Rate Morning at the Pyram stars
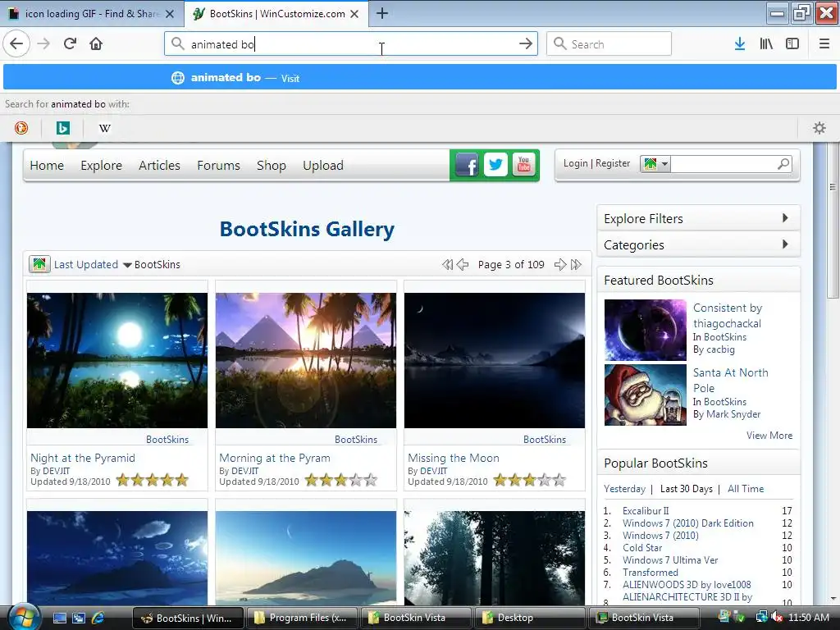The height and width of the screenshot is (630, 840). coord(340,480)
